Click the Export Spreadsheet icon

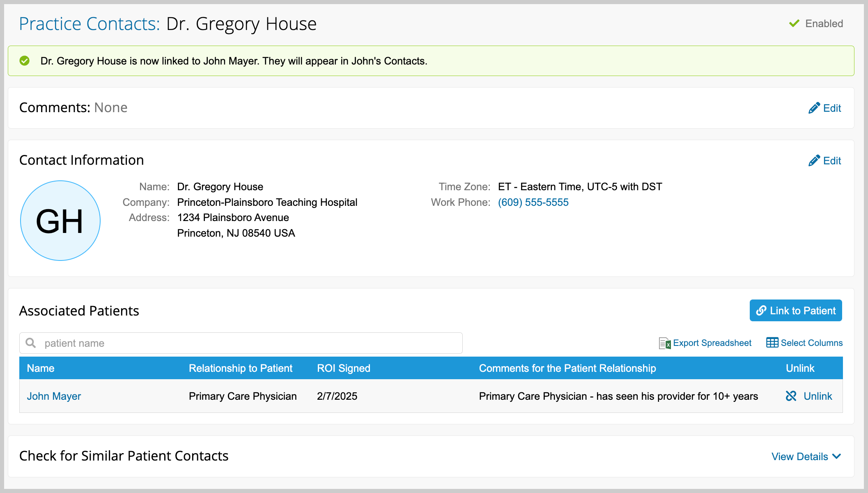pos(665,343)
